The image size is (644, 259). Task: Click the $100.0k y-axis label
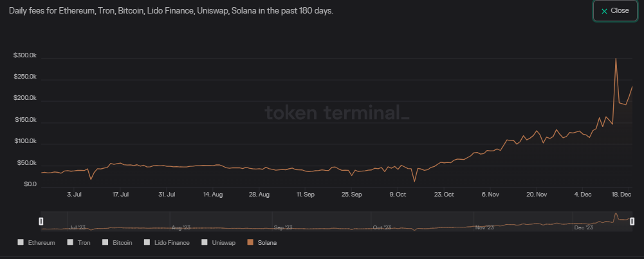(x=25, y=142)
